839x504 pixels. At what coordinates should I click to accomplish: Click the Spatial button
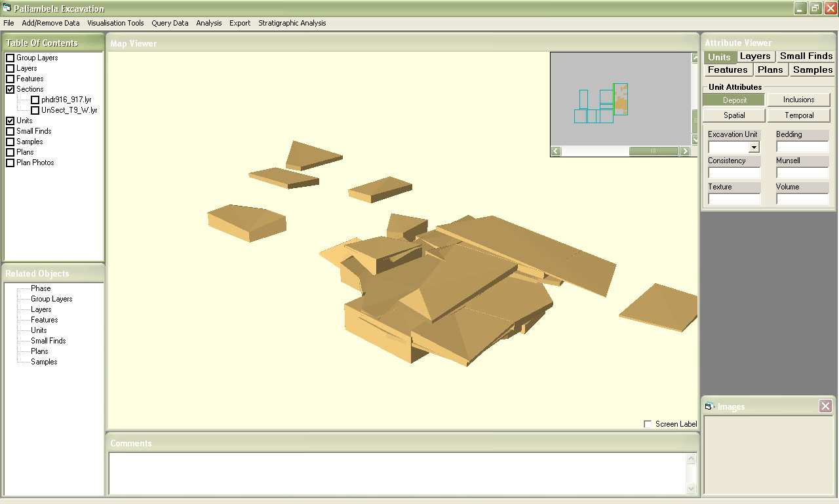coord(734,115)
